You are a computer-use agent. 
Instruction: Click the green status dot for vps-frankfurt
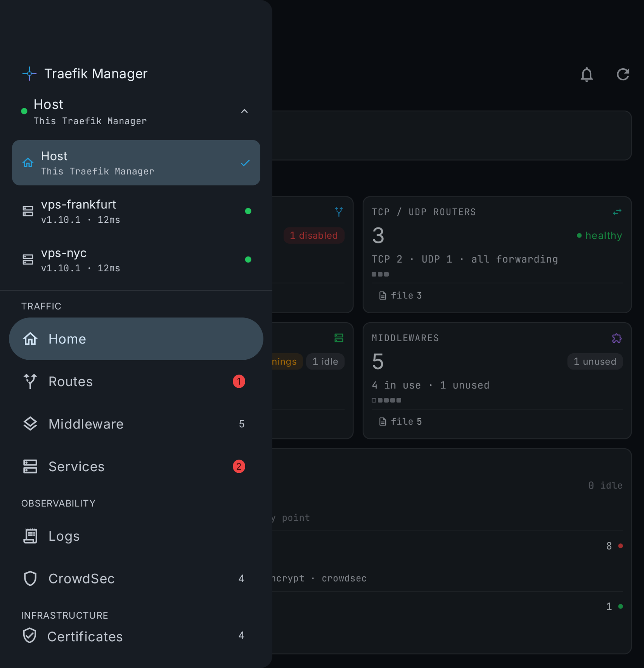pyautogui.click(x=248, y=211)
